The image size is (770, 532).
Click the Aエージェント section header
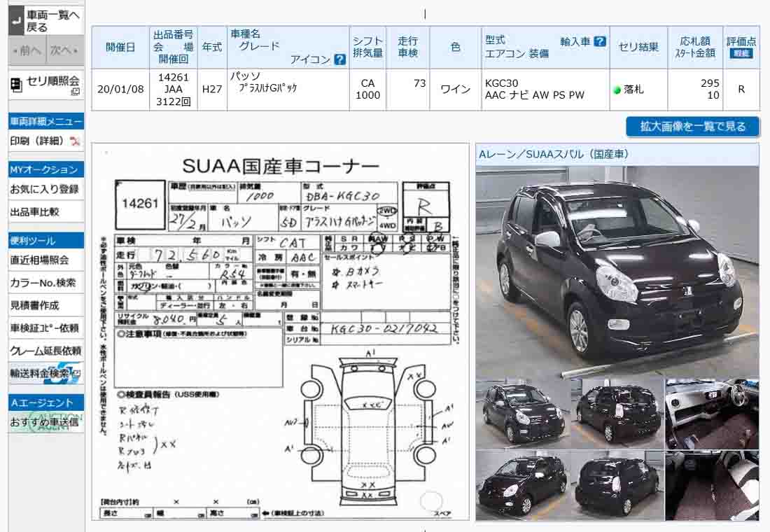click(46, 402)
